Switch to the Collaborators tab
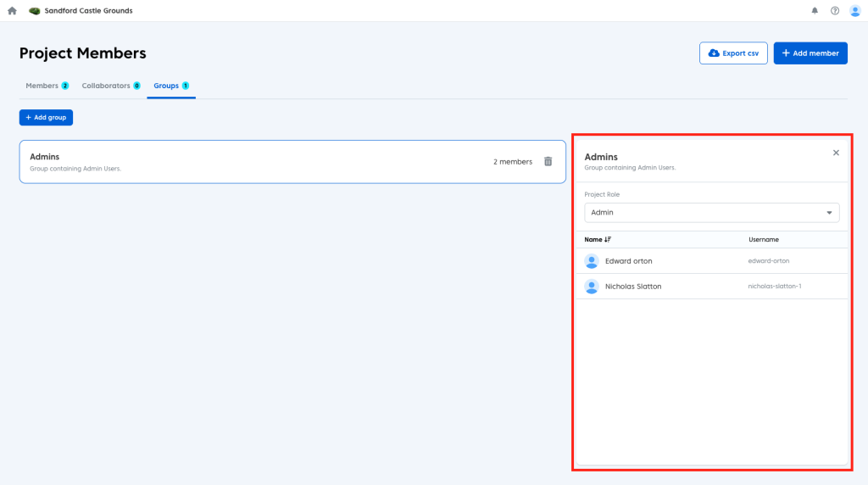 110,86
